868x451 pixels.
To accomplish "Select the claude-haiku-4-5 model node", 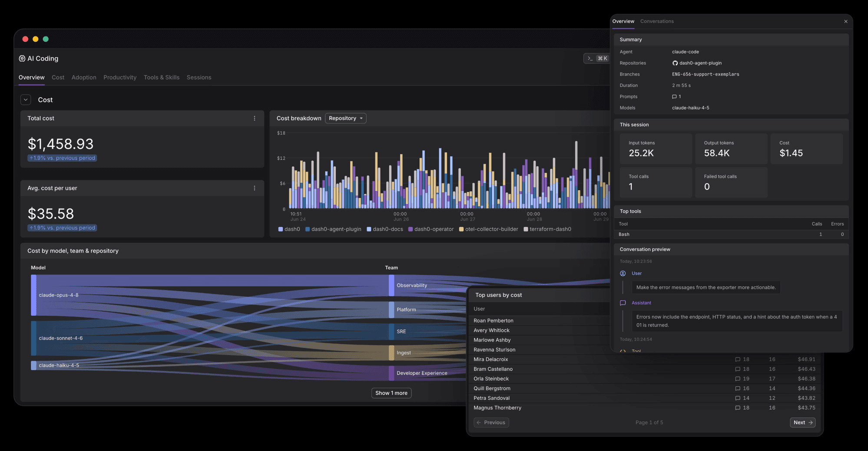I will 33,365.
